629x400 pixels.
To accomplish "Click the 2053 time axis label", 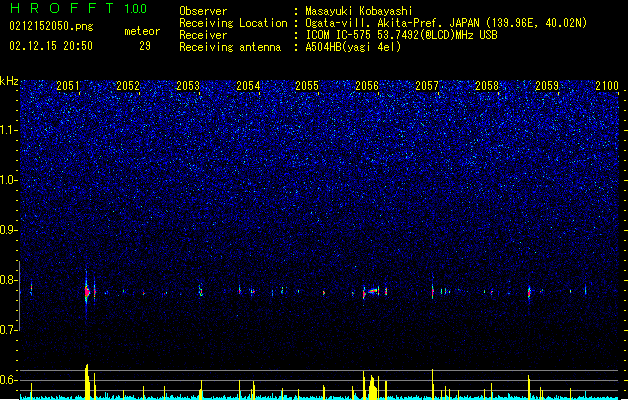I will (188, 85).
